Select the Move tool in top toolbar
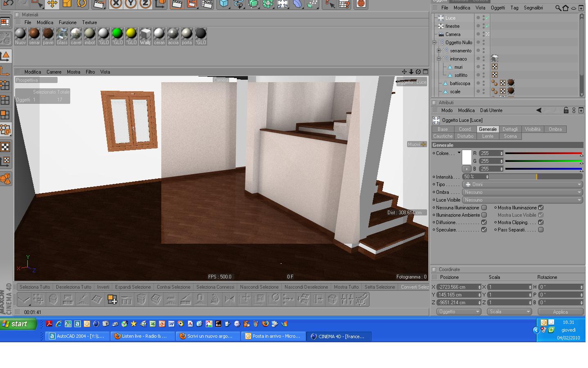The image size is (588, 368). (52, 4)
